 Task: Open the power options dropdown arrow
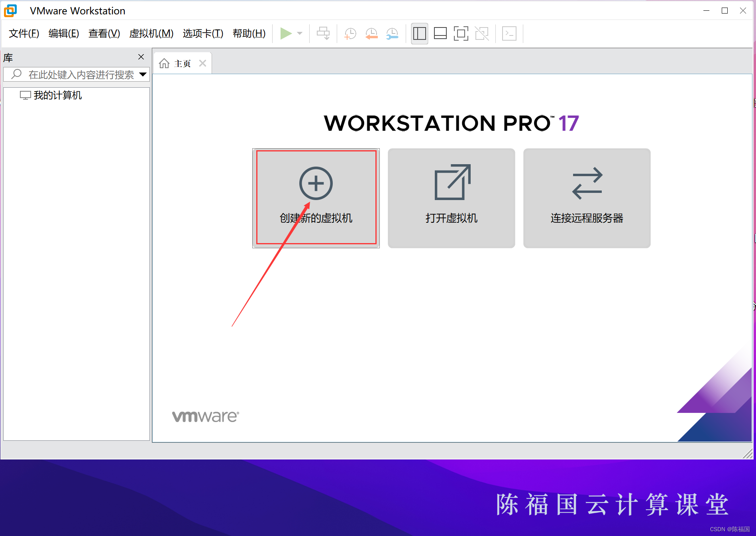(x=300, y=33)
